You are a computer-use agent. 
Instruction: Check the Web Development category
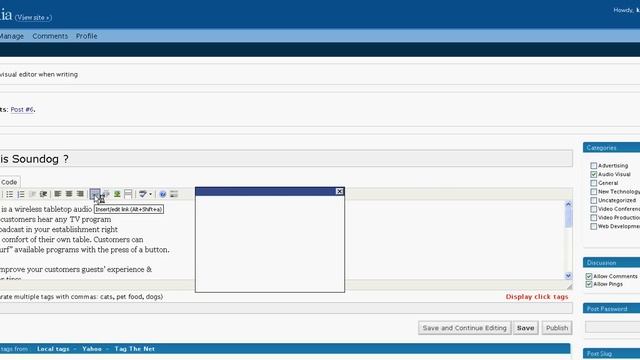(593, 226)
